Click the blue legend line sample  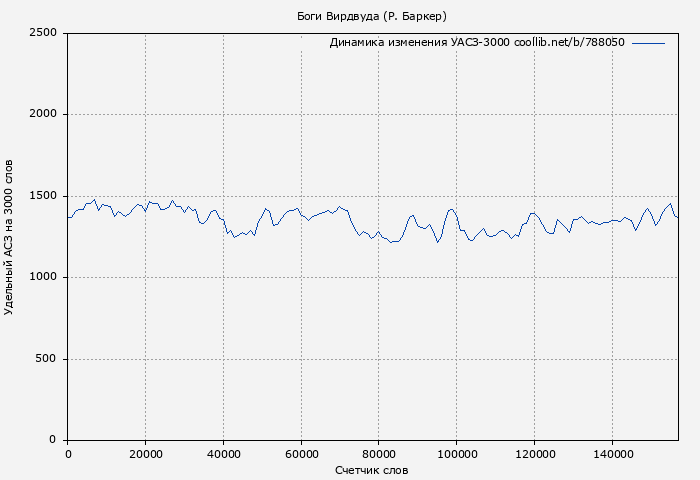click(x=648, y=43)
